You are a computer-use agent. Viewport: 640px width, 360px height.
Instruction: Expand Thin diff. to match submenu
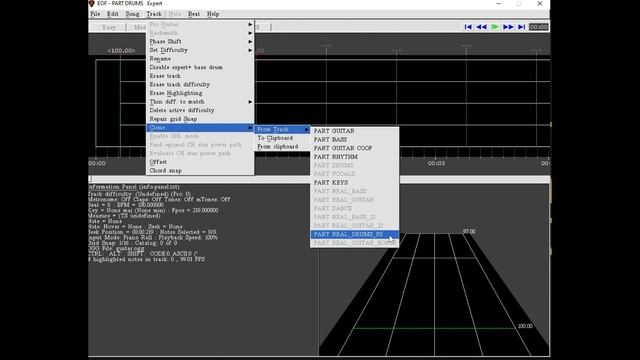[200, 102]
